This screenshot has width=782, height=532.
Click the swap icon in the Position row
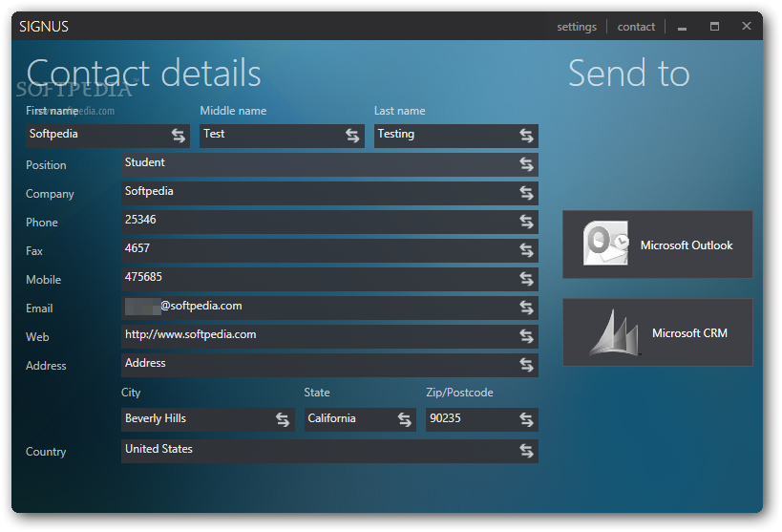527,164
